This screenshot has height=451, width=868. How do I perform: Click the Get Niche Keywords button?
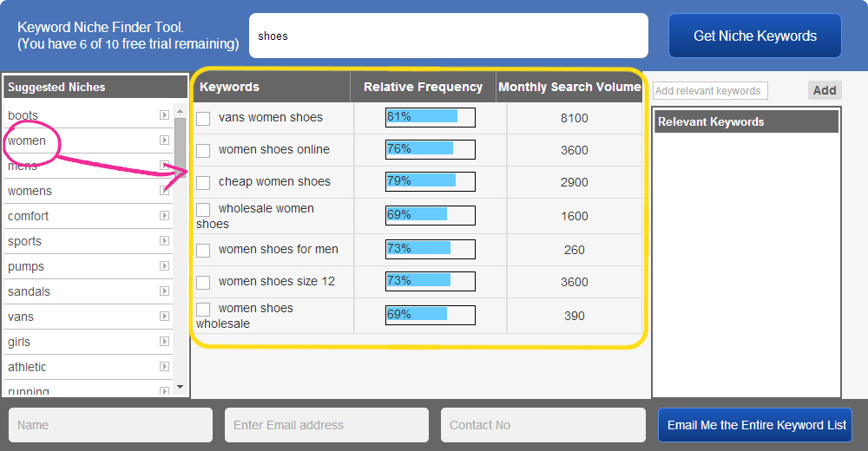point(755,36)
